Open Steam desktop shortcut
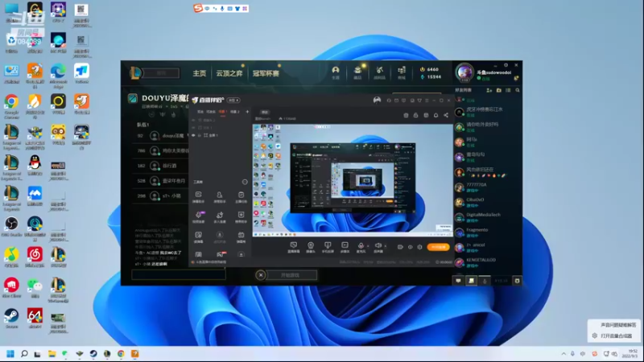644x362 pixels. (11, 319)
